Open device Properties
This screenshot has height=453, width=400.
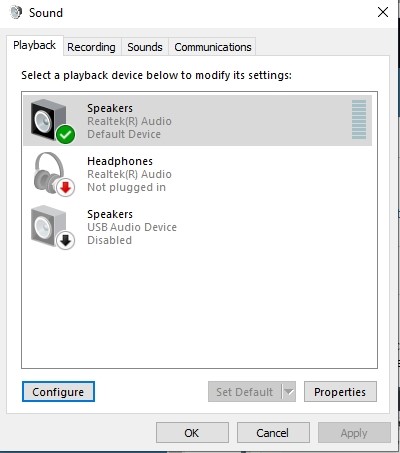click(340, 392)
